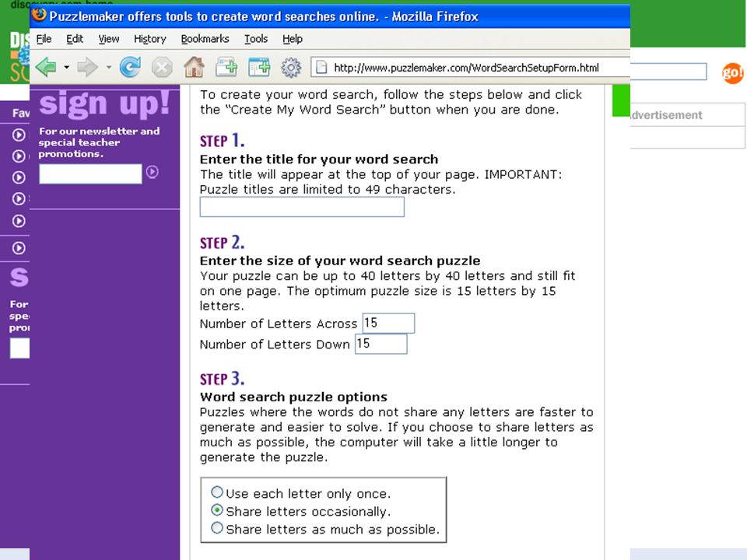The image size is (747, 560).
Task: Click the fifth round arrow icon in background sidebar
Action: 19,221
